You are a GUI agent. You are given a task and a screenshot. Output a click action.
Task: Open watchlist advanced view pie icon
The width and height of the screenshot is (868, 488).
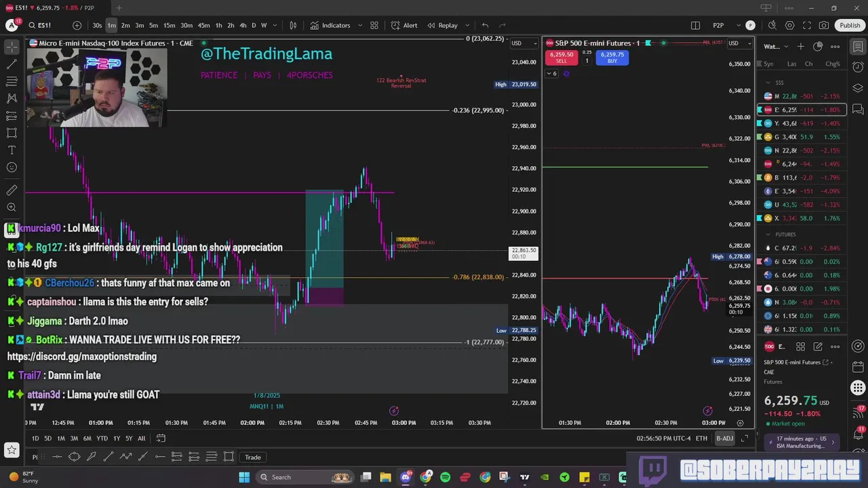(818, 46)
